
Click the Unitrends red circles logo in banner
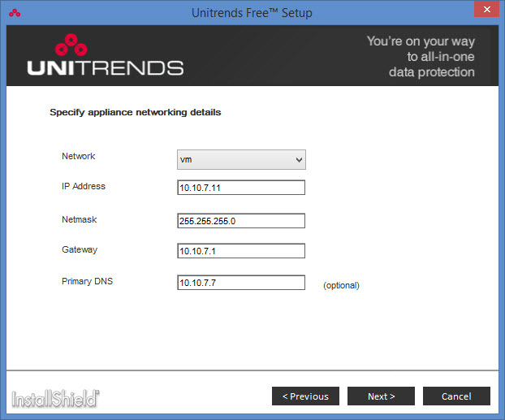[x=71, y=45]
